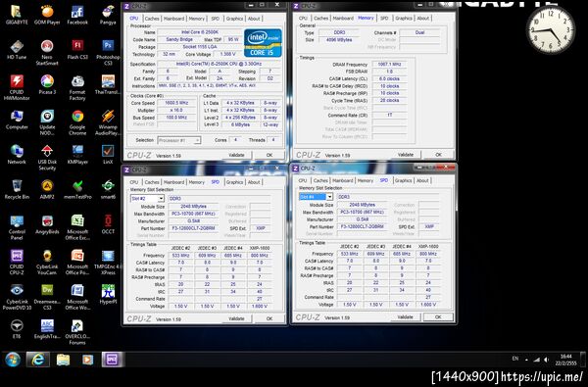588x387 pixels.
Task: Select the Picasa 3 desktop icon
Action: [47, 85]
